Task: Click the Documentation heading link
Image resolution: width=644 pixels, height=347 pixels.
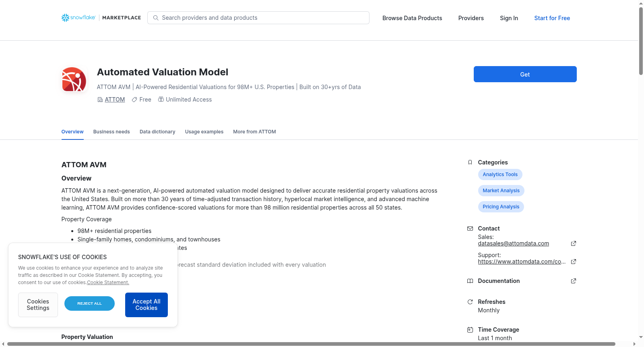Action: 499,281
